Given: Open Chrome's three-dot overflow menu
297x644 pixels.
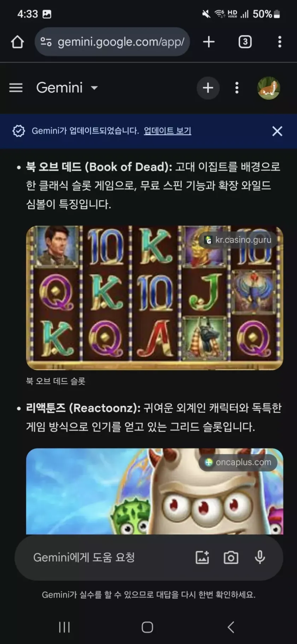Looking at the screenshot, I should pos(280,42).
